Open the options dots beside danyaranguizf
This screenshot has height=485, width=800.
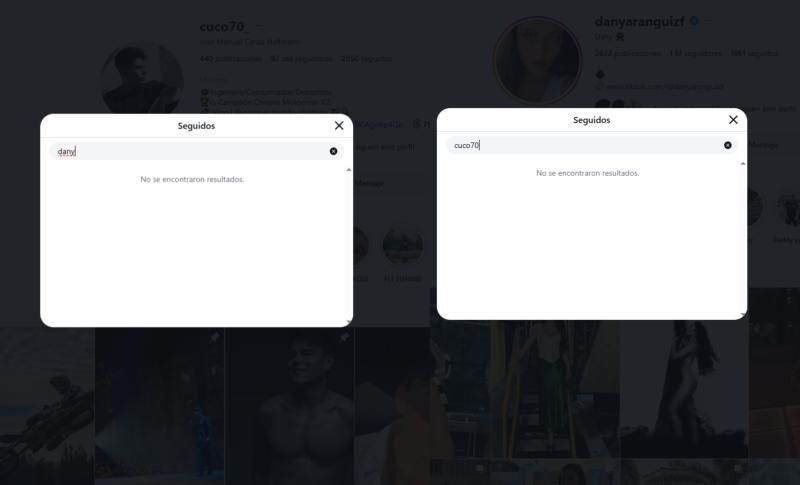[x=709, y=21]
